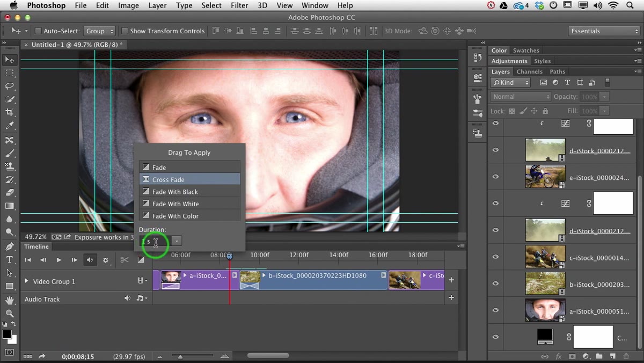This screenshot has width=644, height=363.
Task: Open the transition Duration dropdown arrow
Action: (177, 241)
